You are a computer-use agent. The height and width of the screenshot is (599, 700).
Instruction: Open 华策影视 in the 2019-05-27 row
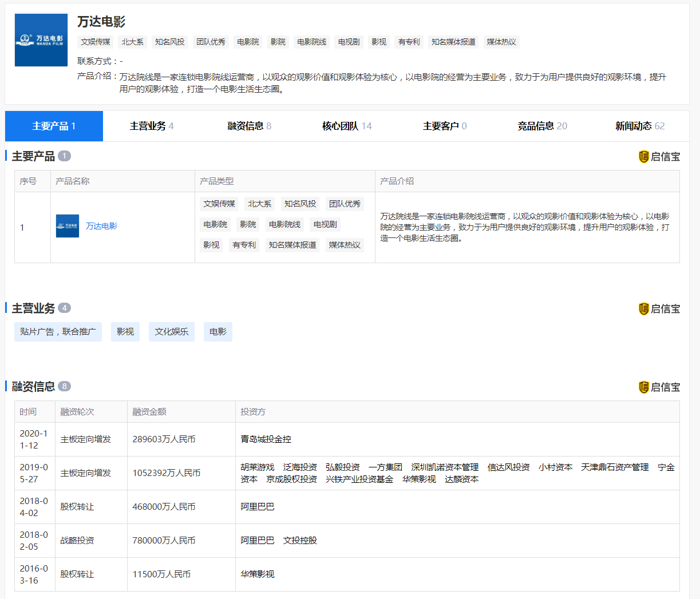click(419, 479)
